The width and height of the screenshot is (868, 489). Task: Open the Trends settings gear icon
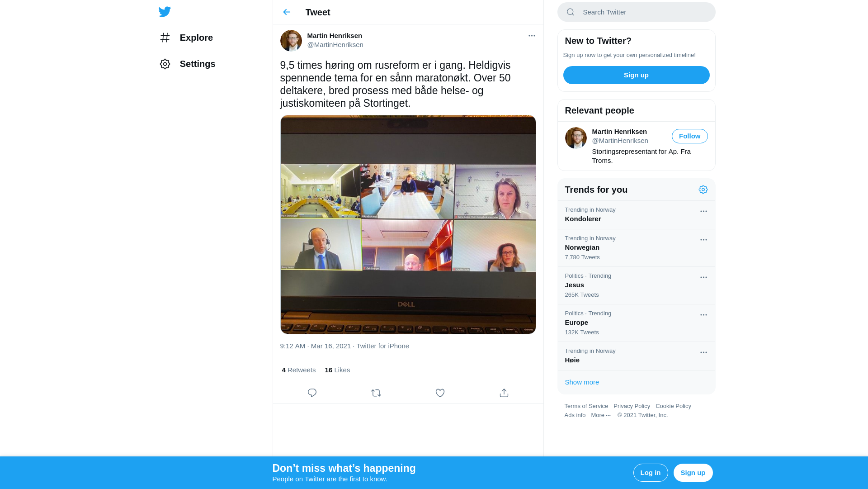[x=703, y=190]
